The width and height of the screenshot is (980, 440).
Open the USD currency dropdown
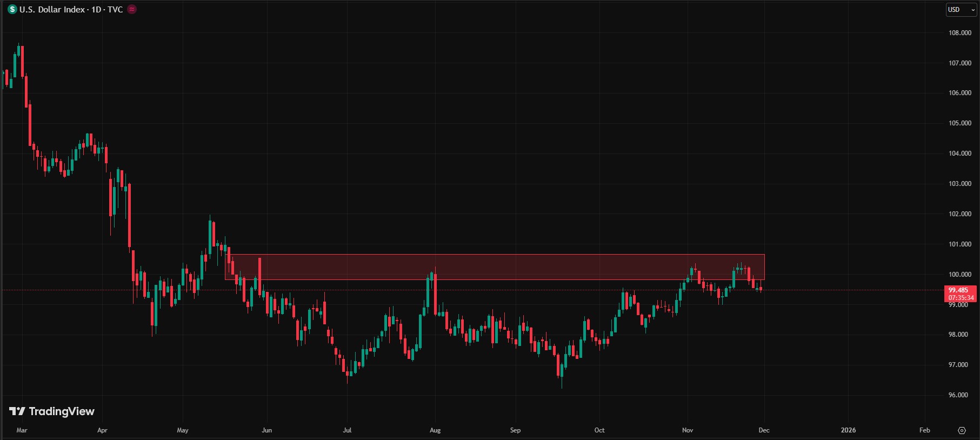click(961, 10)
